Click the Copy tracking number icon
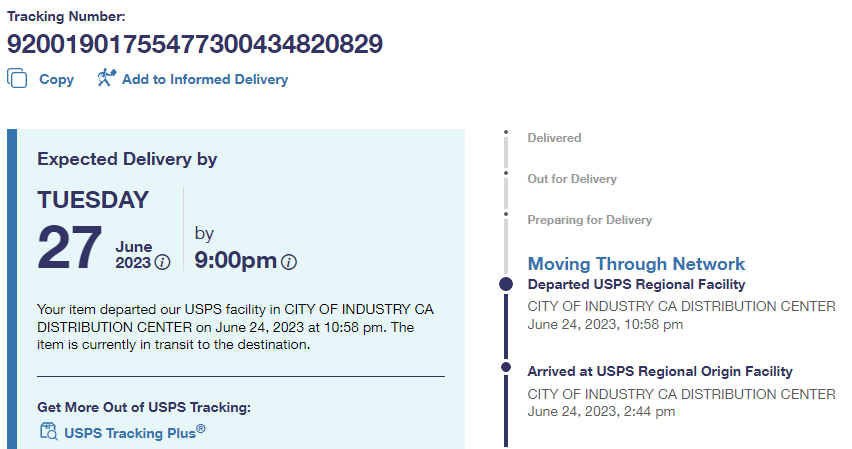 pos(17,78)
